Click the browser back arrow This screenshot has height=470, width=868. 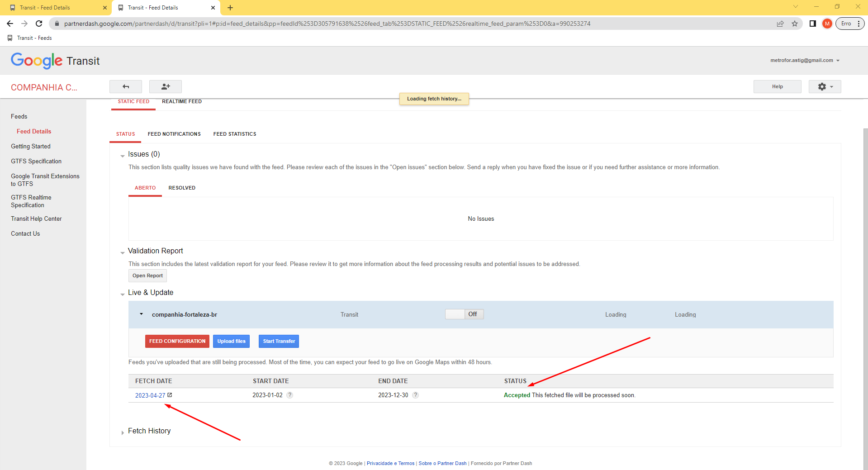click(10, 24)
